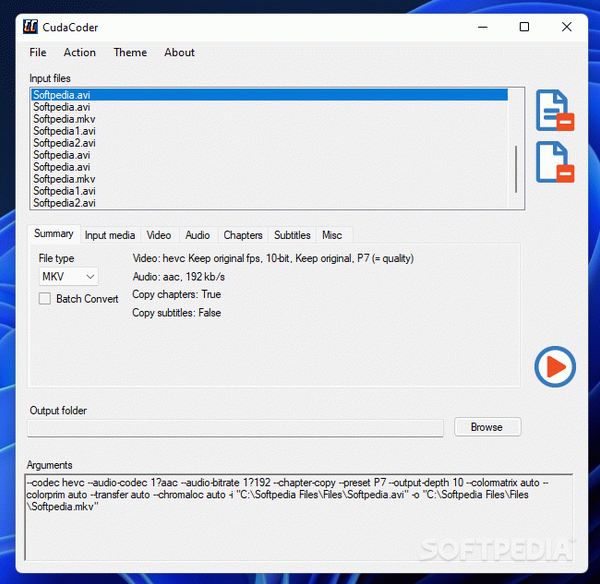Select the second Softpedia.mkv list entry
600x584 pixels.
270,179
